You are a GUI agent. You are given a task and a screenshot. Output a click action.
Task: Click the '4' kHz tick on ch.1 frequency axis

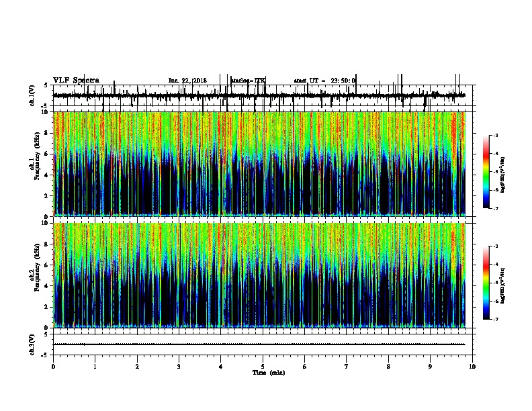pyautogui.click(x=46, y=175)
